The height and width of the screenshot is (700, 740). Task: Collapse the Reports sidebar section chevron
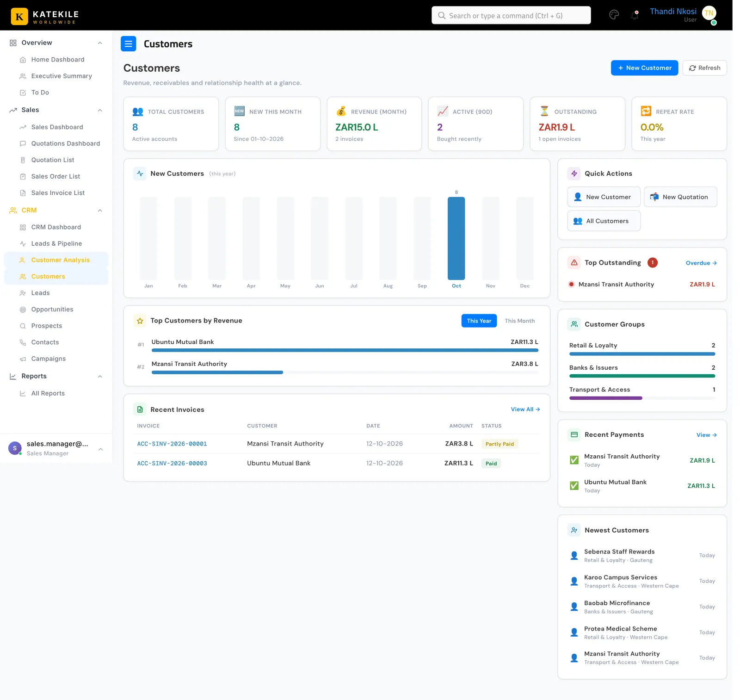100,377
